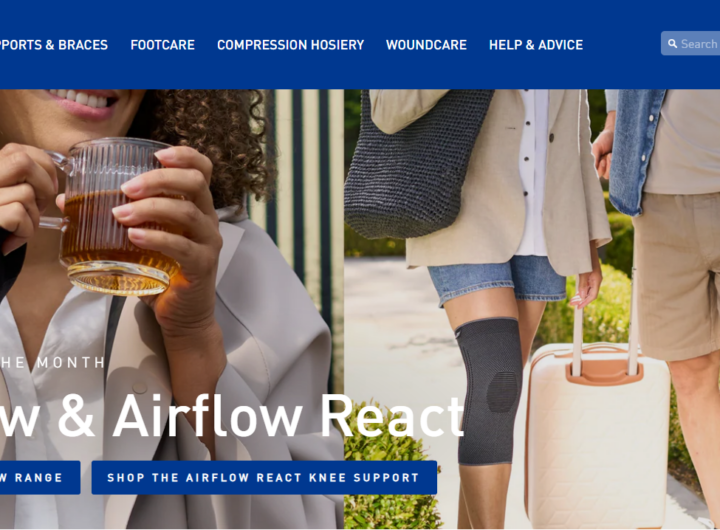
Task: Open the Supports & Braces menu
Action: coord(54,45)
